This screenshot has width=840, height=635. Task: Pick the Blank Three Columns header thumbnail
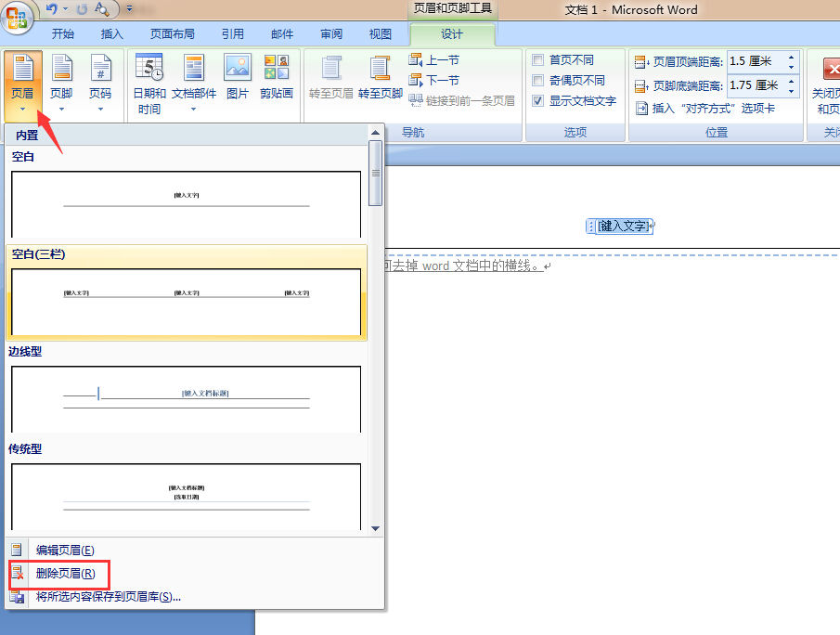point(186,302)
